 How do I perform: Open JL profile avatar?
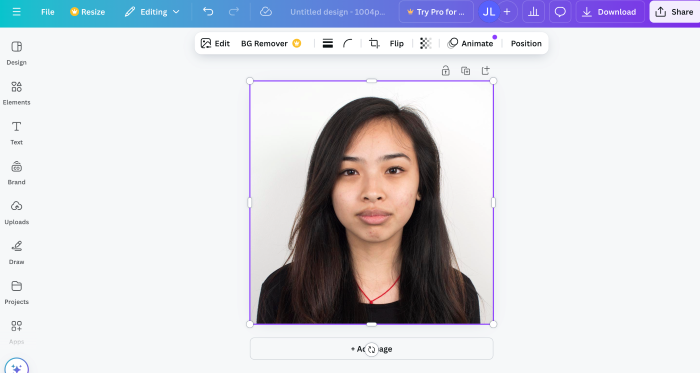[x=488, y=12]
